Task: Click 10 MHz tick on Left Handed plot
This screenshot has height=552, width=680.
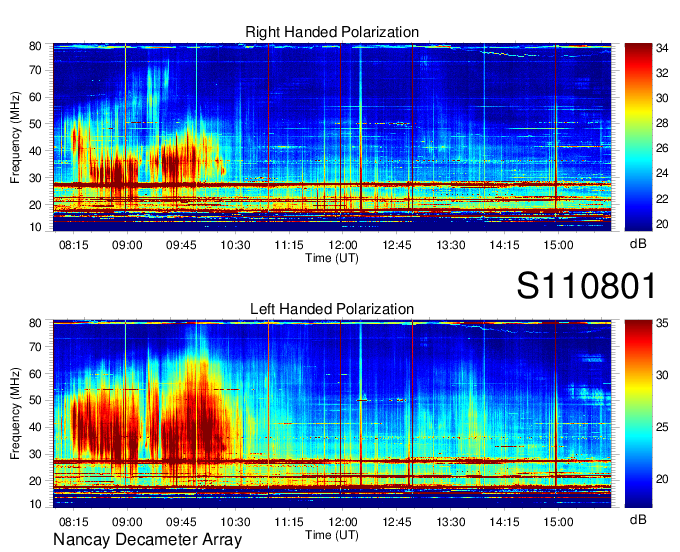Action: 35,504
